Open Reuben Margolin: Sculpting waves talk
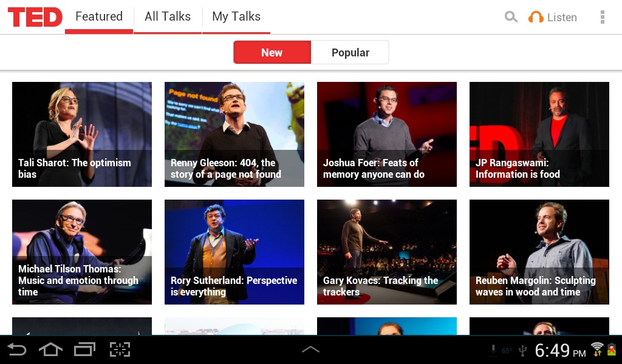This screenshot has width=622, height=364. [x=539, y=252]
